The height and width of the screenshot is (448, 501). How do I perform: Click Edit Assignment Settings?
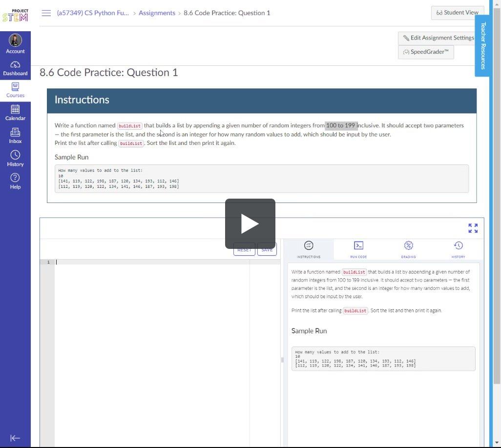coord(438,38)
